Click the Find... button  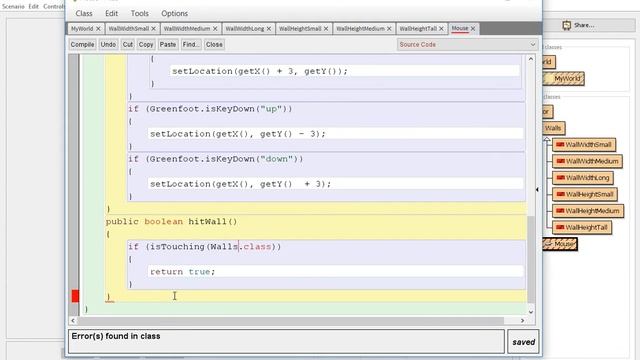(x=191, y=44)
